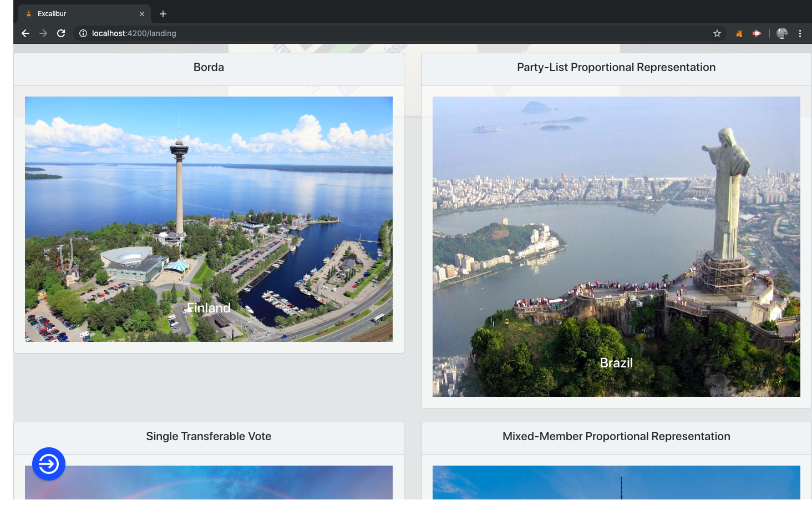The image size is (812, 515).
Task: Click the Brazil caption text
Action: (616, 363)
